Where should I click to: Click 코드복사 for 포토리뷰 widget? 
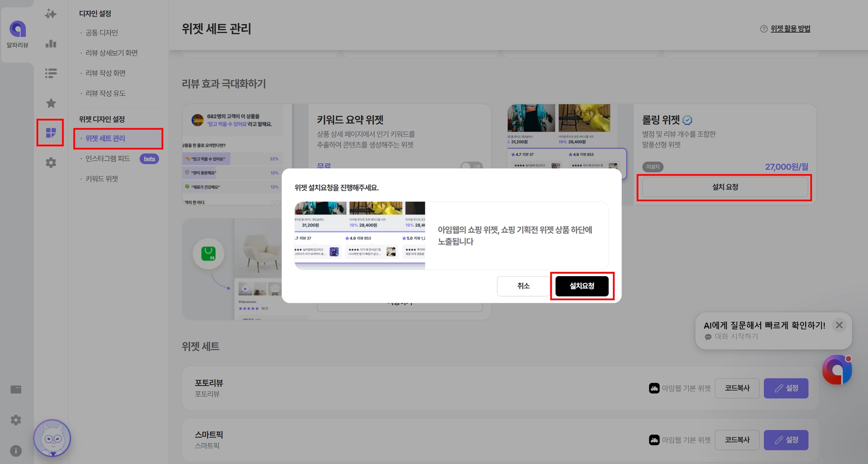(737, 388)
